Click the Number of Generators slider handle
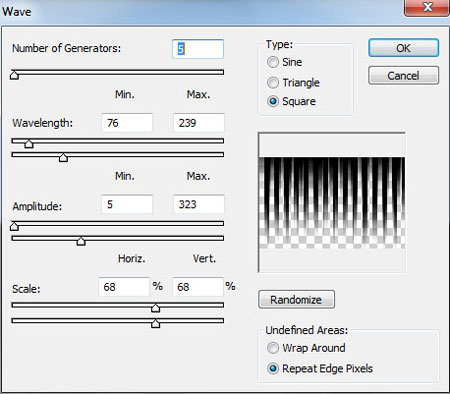Viewport: 450px width, 394px height. click(x=14, y=75)
